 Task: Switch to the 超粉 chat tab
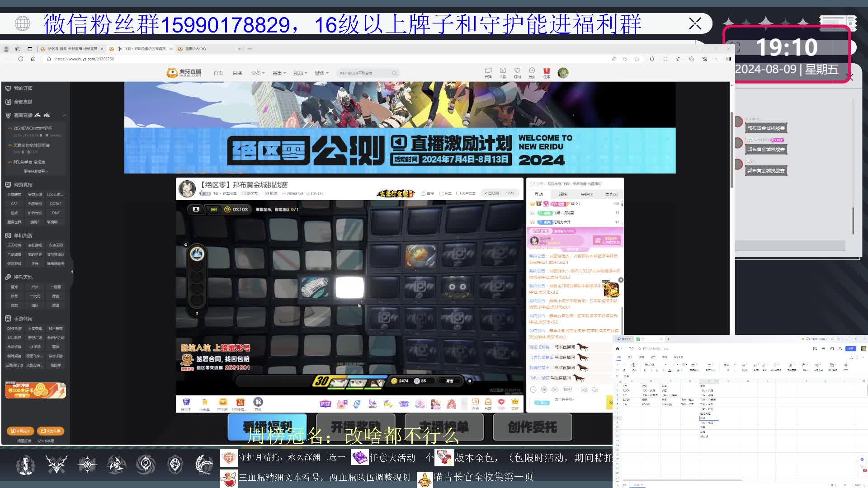(562, 194)
